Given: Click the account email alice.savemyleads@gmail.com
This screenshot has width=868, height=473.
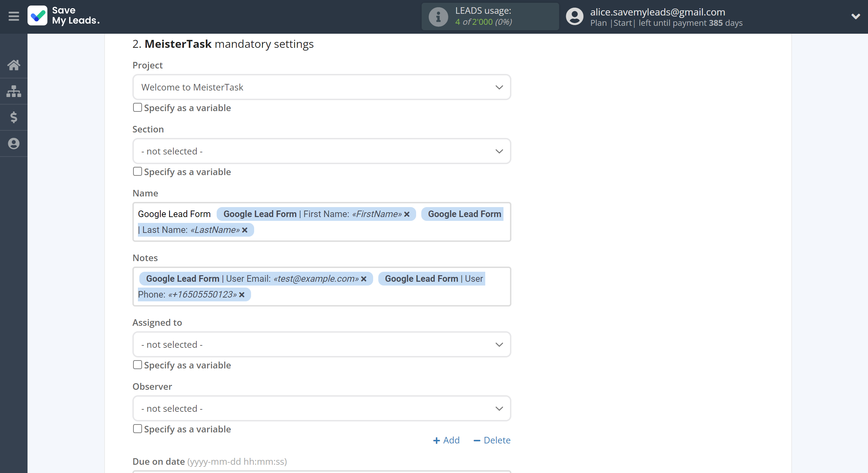Looking at the screenshot, I should pyautogui.click(x=658, y=12).
